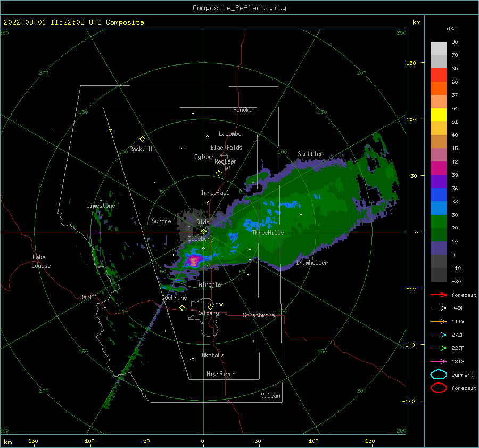Click the Innisfail city label
Image resolution: width=479 pixels, height=448 pixels.
point(215,193)
